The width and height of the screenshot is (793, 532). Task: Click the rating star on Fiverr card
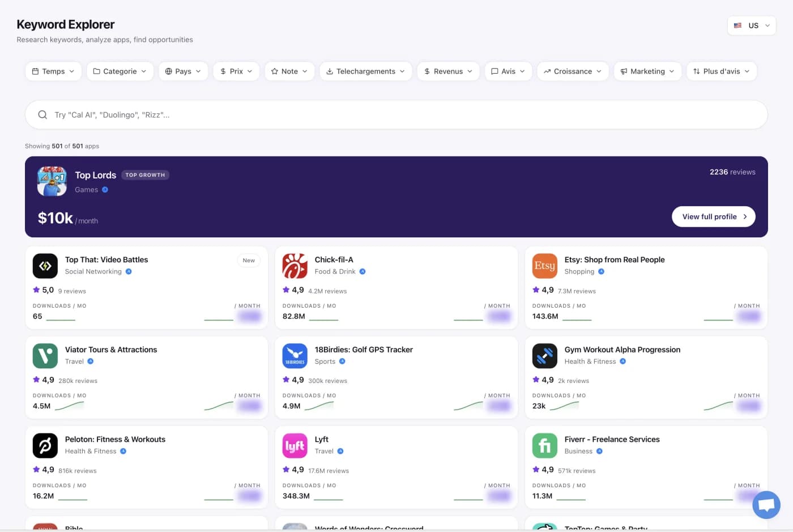click(x=536, y=470)
